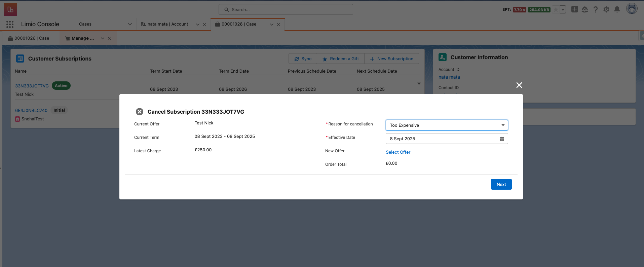This screenshot has width=644, height=267.
Task: Open the global actions plus icon
Action: [574, 9]
